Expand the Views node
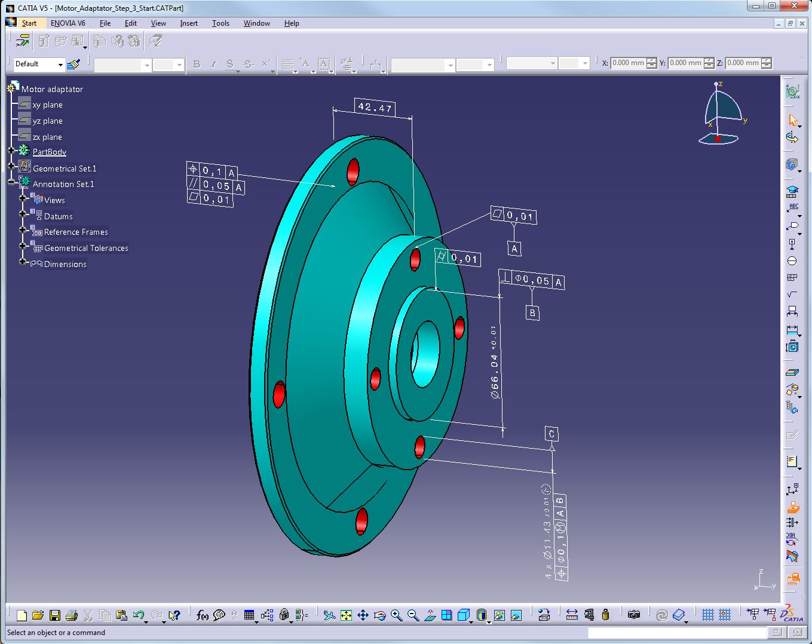 click(23, 198)
